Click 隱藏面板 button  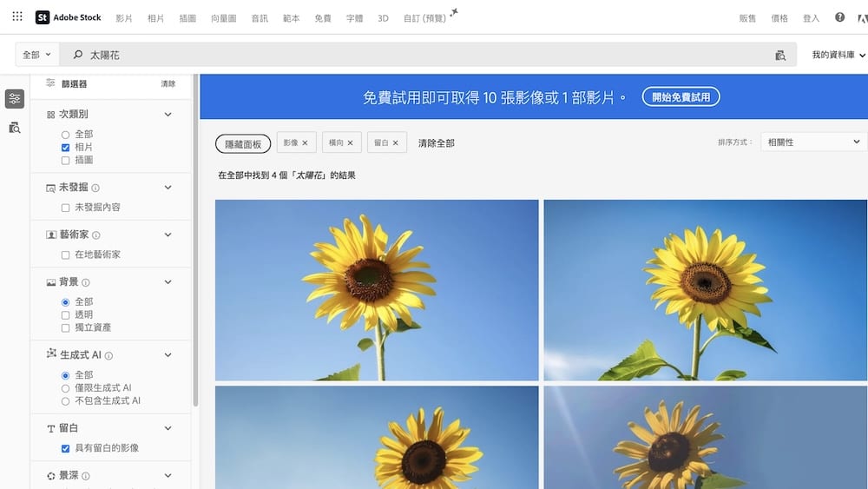[243, 144]
